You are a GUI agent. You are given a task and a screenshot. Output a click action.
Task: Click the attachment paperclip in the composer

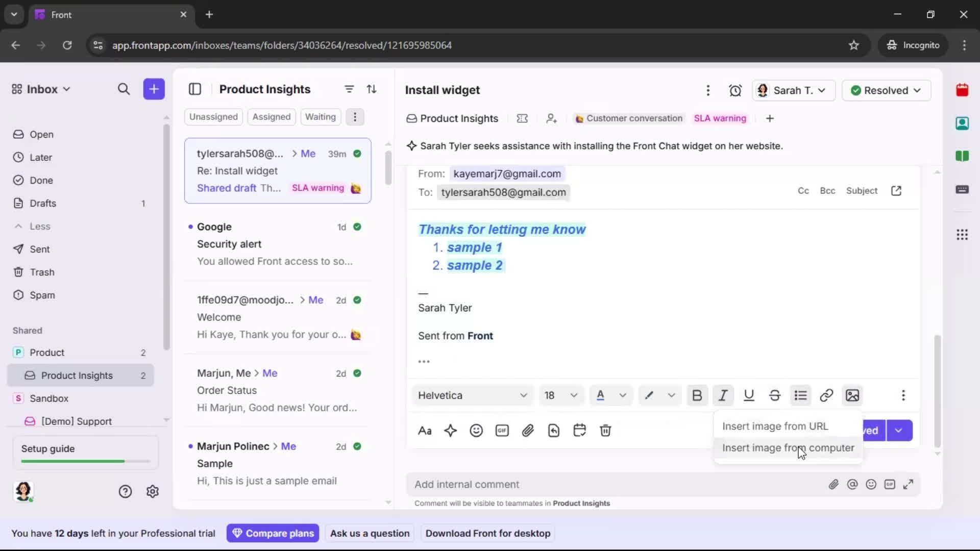pos(528,431)
